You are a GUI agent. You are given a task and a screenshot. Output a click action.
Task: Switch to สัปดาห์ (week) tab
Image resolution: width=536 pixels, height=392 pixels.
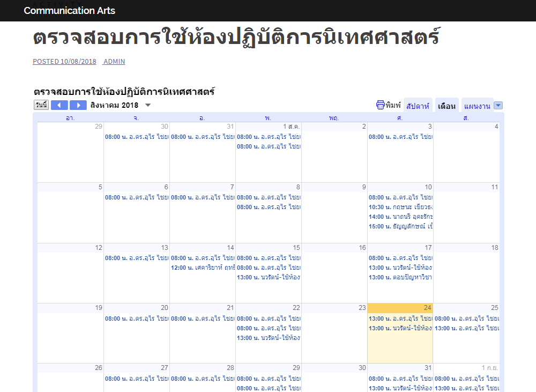pyautogui.click(x=418, y=106)
